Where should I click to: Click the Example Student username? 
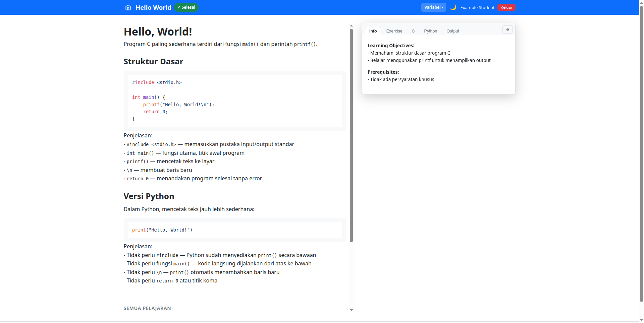pyautogui.click(x=477, y=7)
